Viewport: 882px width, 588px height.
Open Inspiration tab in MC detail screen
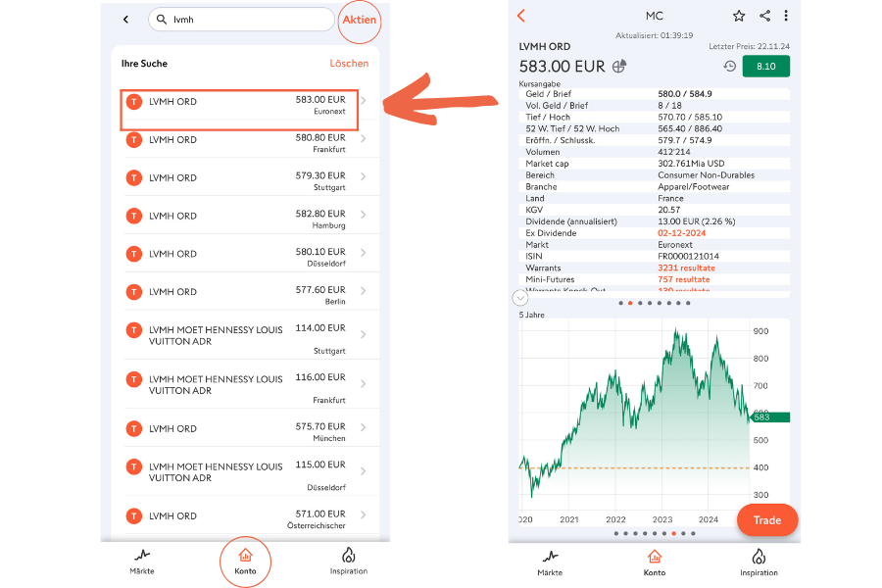click(x=759, y=563)
